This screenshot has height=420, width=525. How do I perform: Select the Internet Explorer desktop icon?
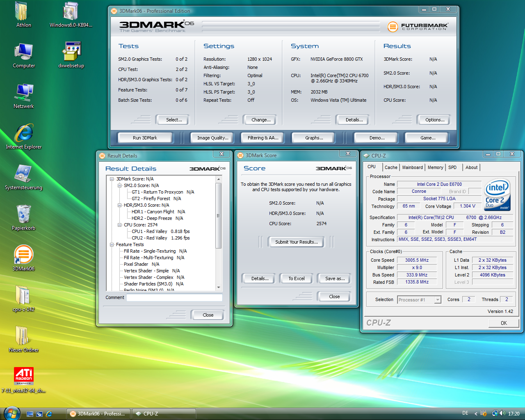coord(24,136)
